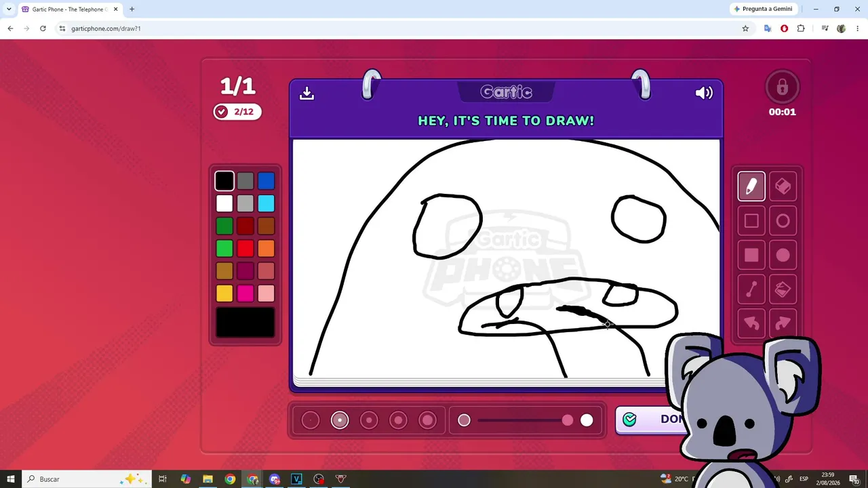Pick the orange color swatch
Image resolution: width=868 pixels, height=488 pixels.
(266, 249)
